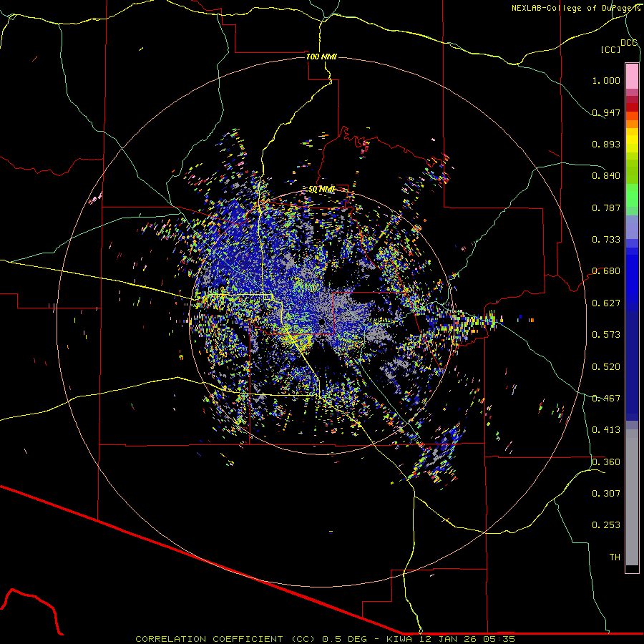Select the 0.467 legend value

(606, 399)
